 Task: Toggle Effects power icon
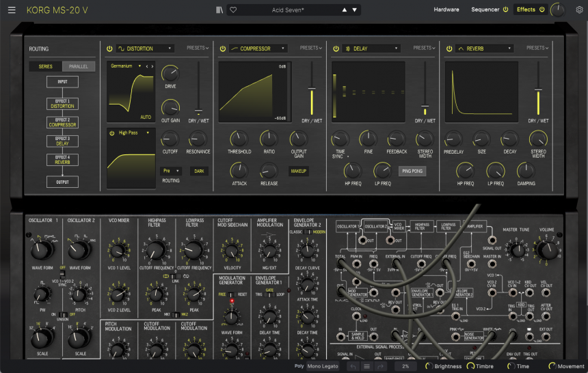point(542,10)
